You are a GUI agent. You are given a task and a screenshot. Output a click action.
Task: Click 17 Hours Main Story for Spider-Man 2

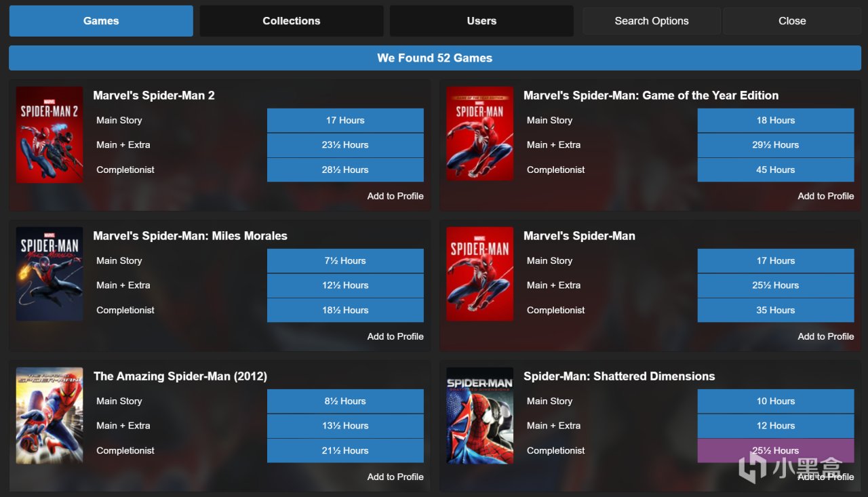coord(345,120)
